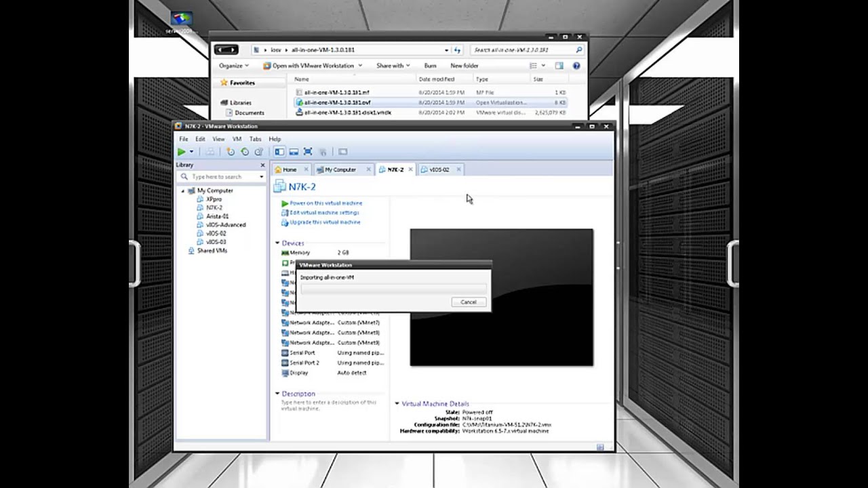Open the View menu in VMware Workstation
This screenshot has width=868, height=488.
(218, 139)
